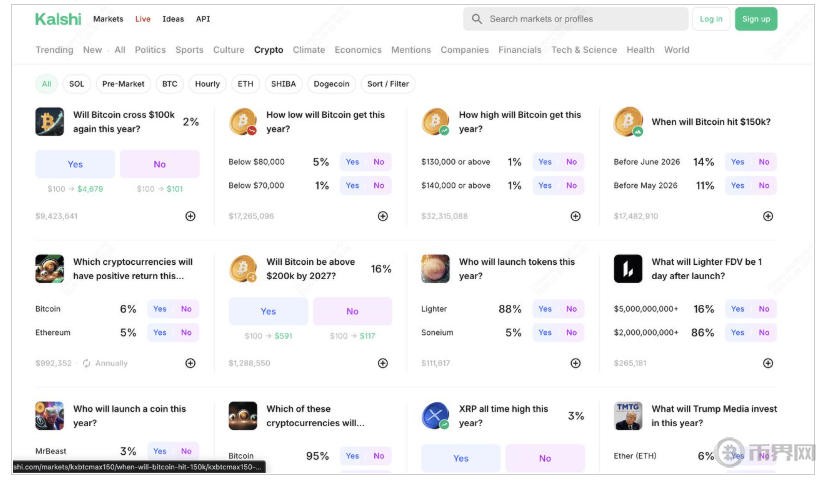The image size is (827, 480).
Task: Toggle the BTC filter chip
Action: (170, 84)
